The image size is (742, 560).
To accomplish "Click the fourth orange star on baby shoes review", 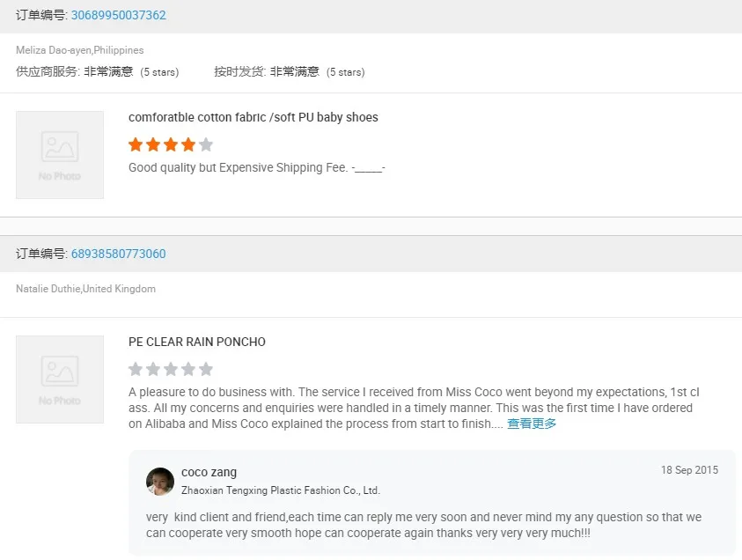I will [x=188, y=144].
